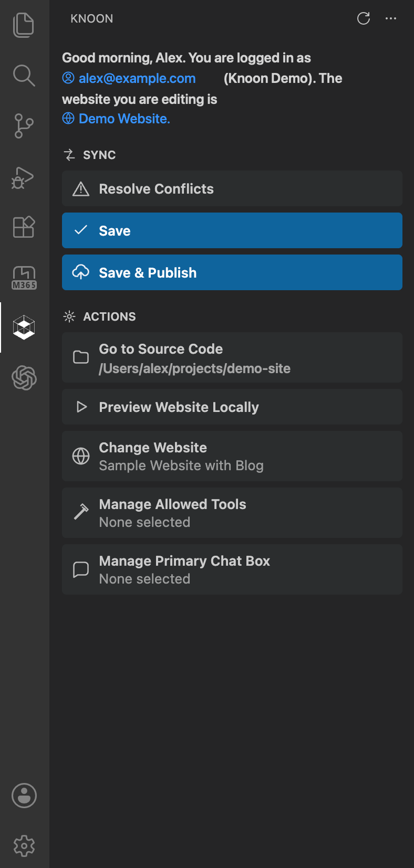Open the Search view
The width and height of the screenshot is (414, 868).
[x=24, y=76]
